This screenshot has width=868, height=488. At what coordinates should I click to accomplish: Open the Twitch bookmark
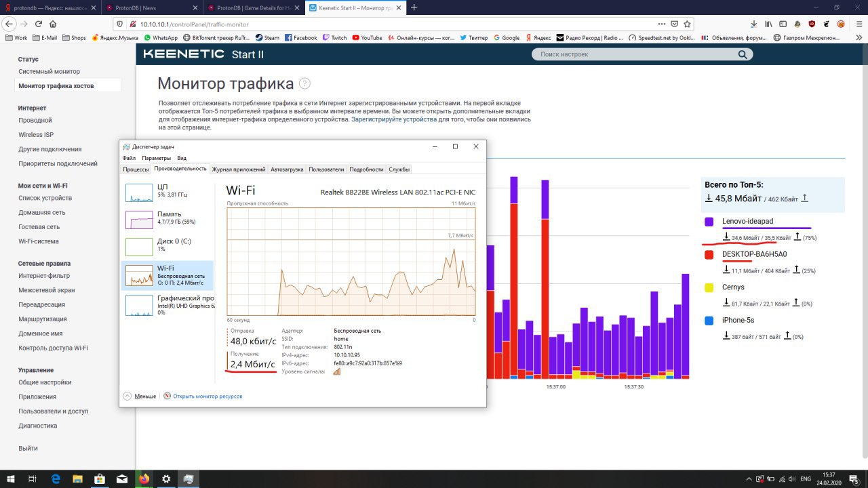[334, 38]
